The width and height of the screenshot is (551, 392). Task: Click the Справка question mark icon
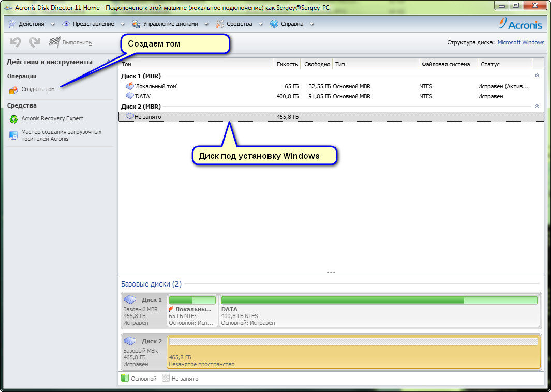(274, 24)
